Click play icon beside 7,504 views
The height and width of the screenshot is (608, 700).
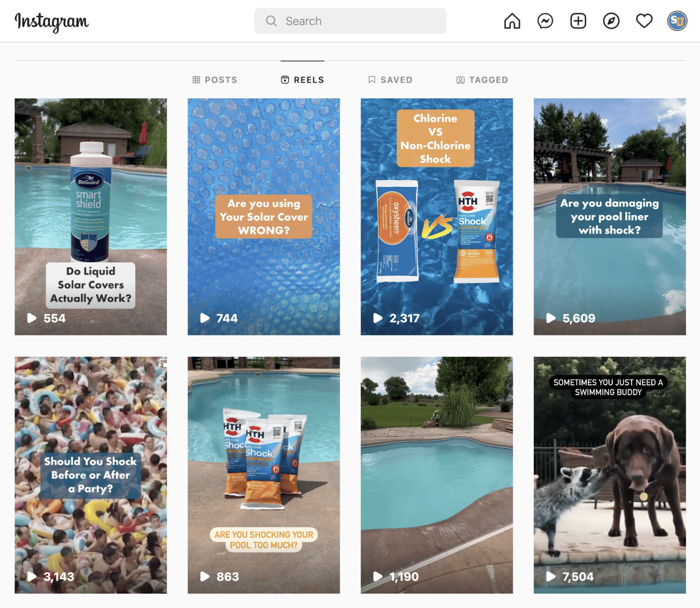(x=551, y=577)
